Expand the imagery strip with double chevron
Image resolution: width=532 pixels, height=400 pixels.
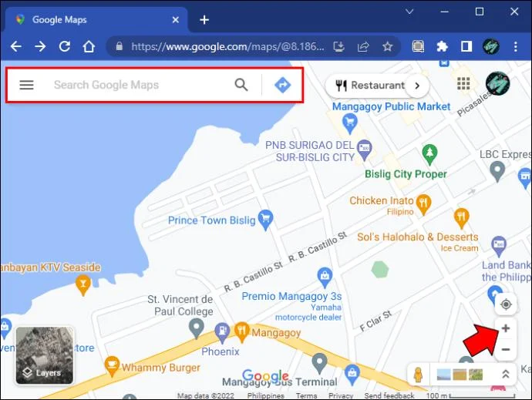[506, 375]
